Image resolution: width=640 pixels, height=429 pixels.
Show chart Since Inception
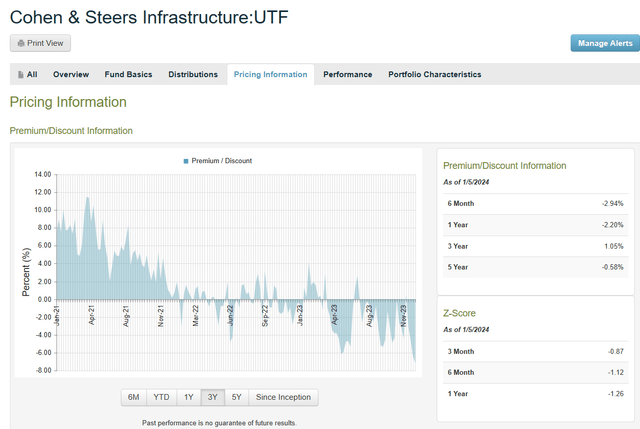coord(283,397)
